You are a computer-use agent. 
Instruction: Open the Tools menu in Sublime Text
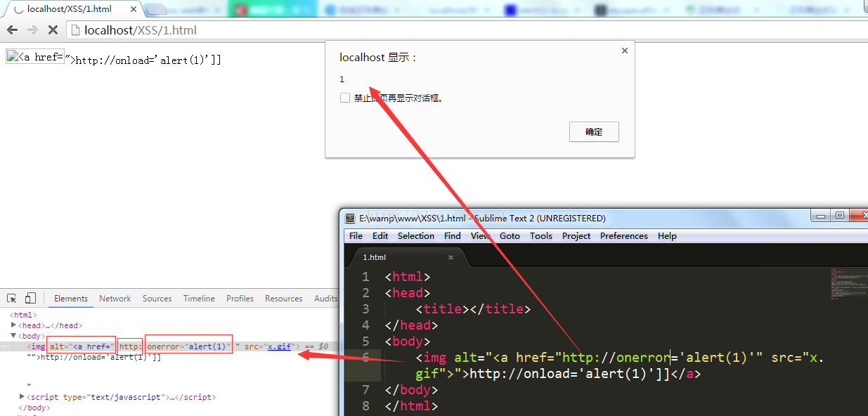click(x=541, y=236)
